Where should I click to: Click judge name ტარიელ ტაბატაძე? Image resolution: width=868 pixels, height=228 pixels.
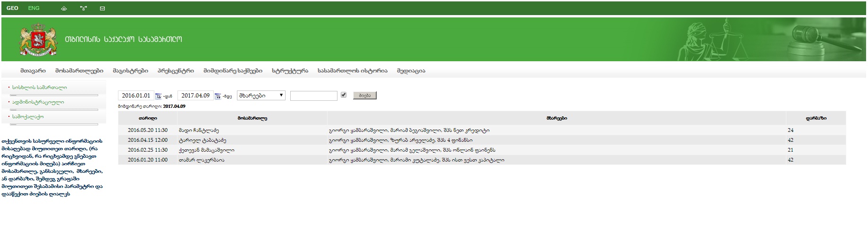(202, 140)
